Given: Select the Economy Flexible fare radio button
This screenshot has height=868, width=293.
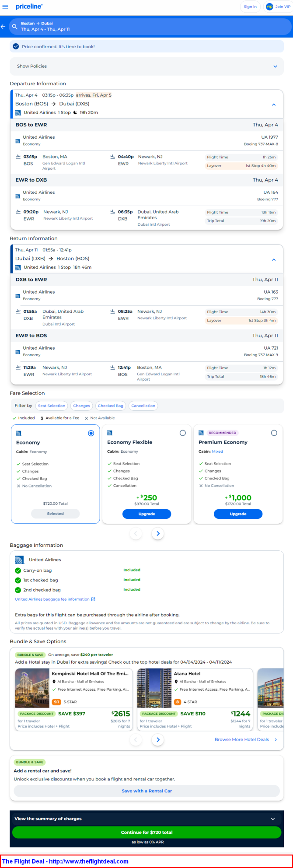Looking at the screenshot, I should pyautogui.click(x=182, y=433).
